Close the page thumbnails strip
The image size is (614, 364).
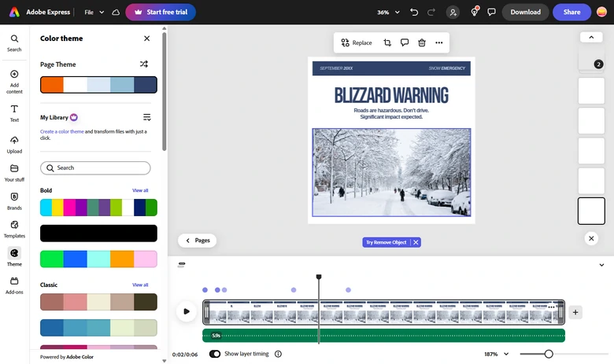point(591,238)
